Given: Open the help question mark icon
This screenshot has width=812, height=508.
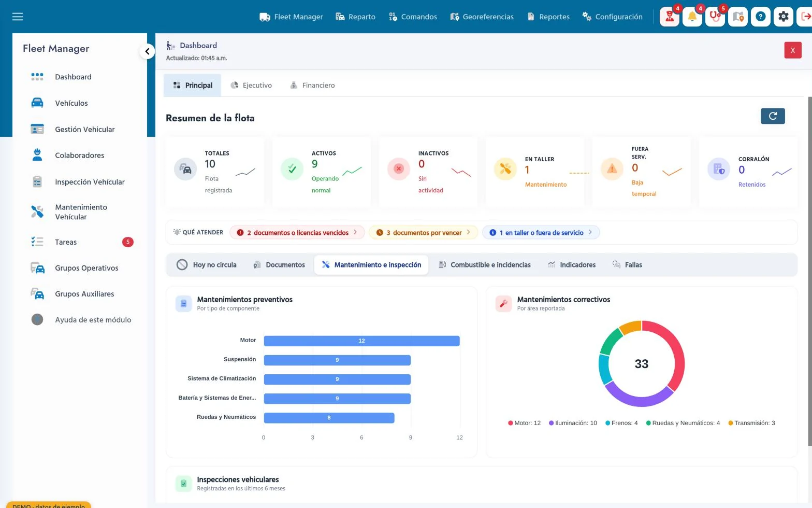Looking at the screenshot, I should [x=761, y=17].
